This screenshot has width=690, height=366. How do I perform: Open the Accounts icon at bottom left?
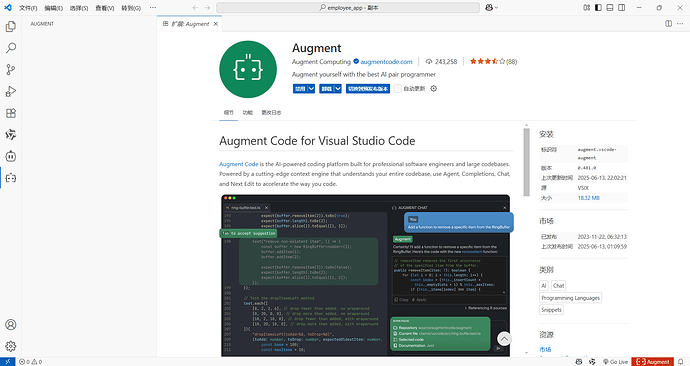11,325
